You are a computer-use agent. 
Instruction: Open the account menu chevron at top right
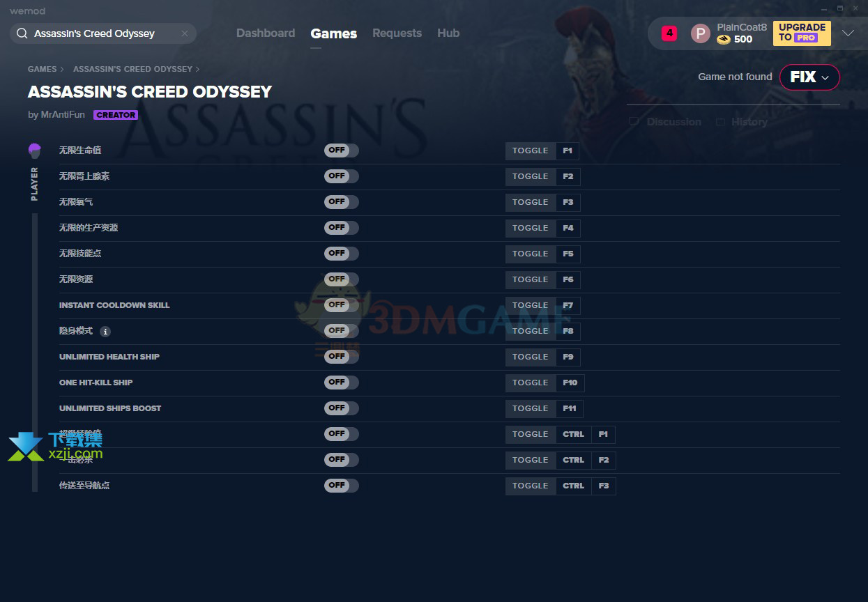pos(848,33)
